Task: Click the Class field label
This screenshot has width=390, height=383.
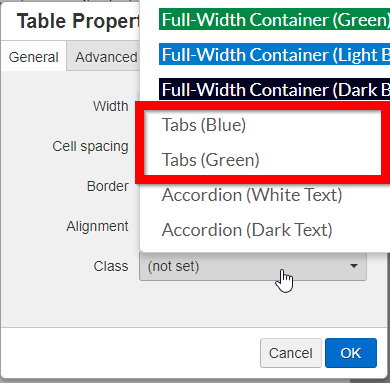Action: point(111,266)
